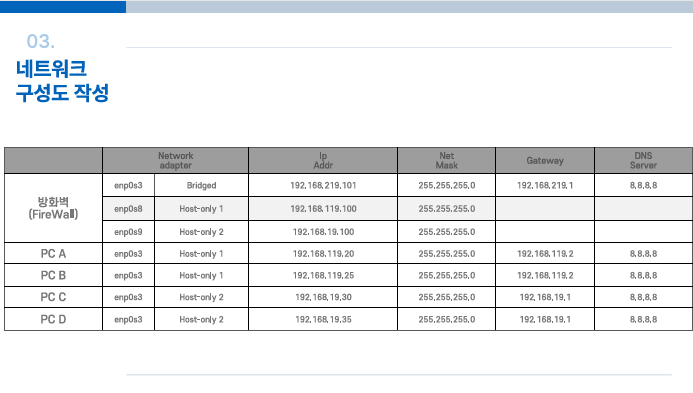Click DNS "8.8.8.8" in the Bridged row
The height and width of the screenshot is (393, 693).
[643, 185]
